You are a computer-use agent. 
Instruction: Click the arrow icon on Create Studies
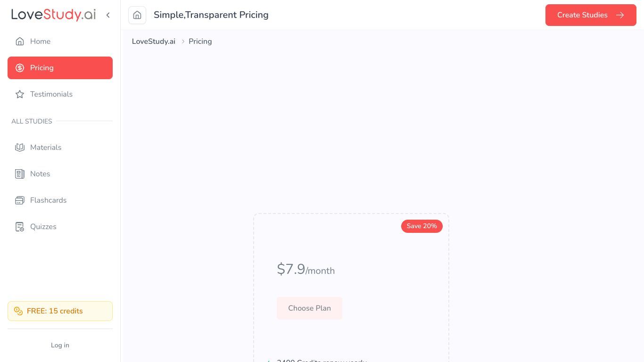point(620,15)
